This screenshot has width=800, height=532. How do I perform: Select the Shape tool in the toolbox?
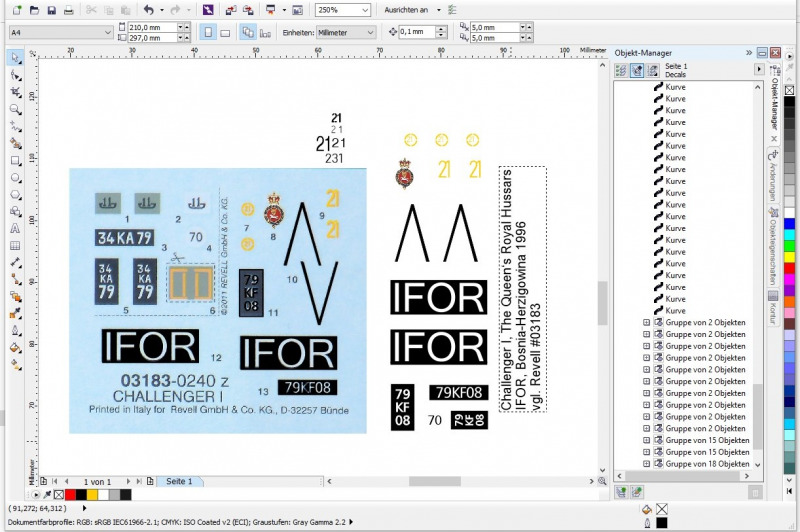tap(15, 75)
